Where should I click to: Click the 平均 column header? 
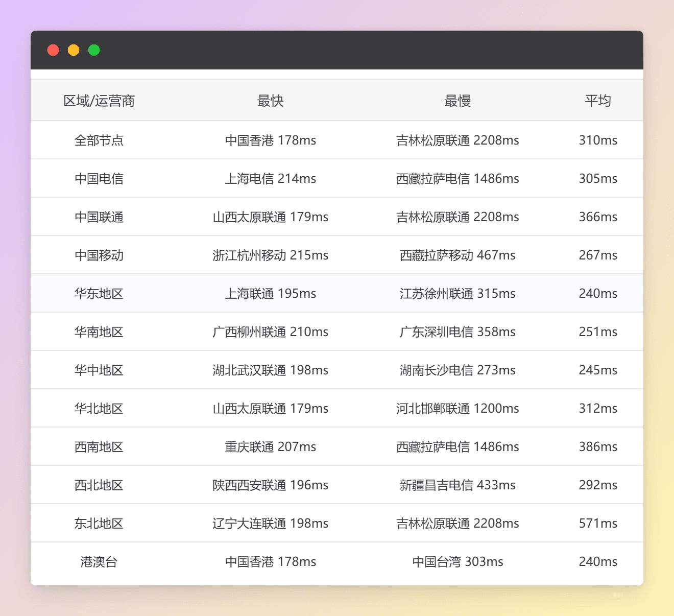click(x=598, y=101)
